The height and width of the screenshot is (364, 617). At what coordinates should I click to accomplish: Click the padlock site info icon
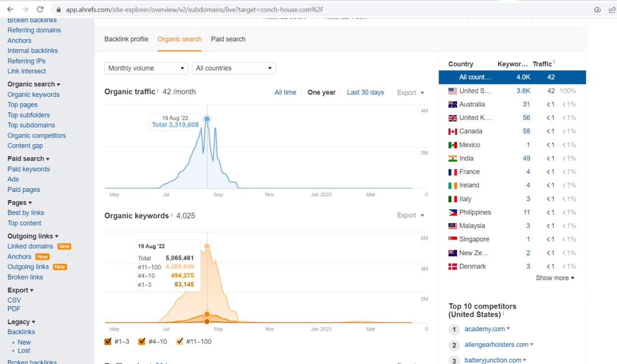click(58, 9)
